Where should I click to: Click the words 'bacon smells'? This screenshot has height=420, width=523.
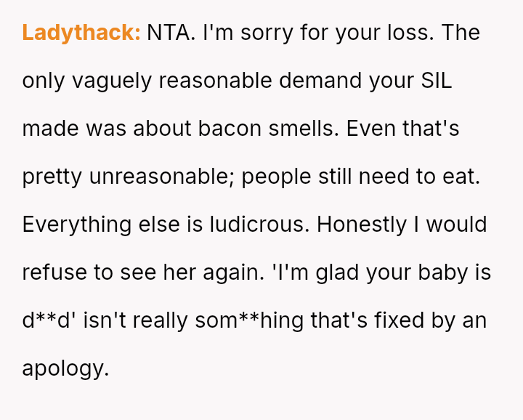[x=274, y=129]
